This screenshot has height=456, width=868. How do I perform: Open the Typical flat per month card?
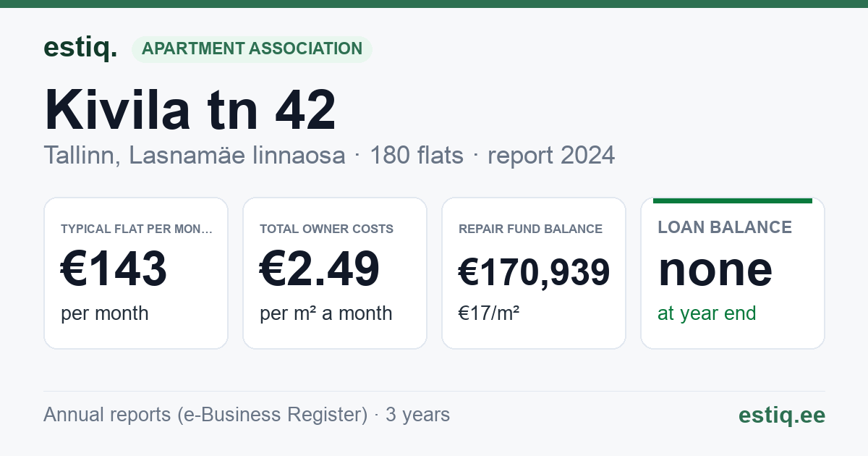(x=136, y=273)
